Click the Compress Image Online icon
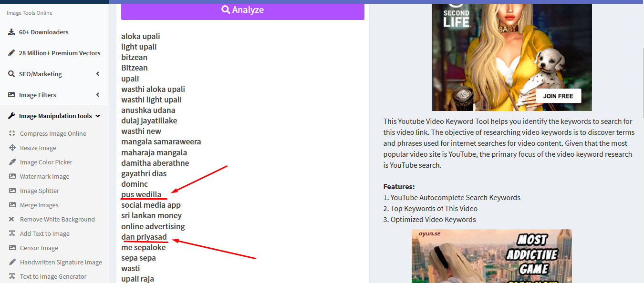 coord(12,133)
